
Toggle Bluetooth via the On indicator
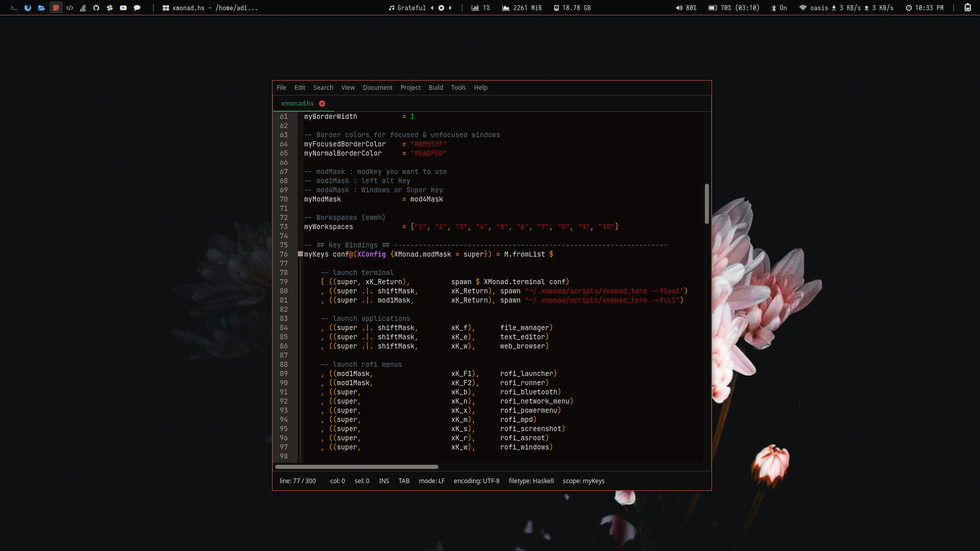click(779, 8)
